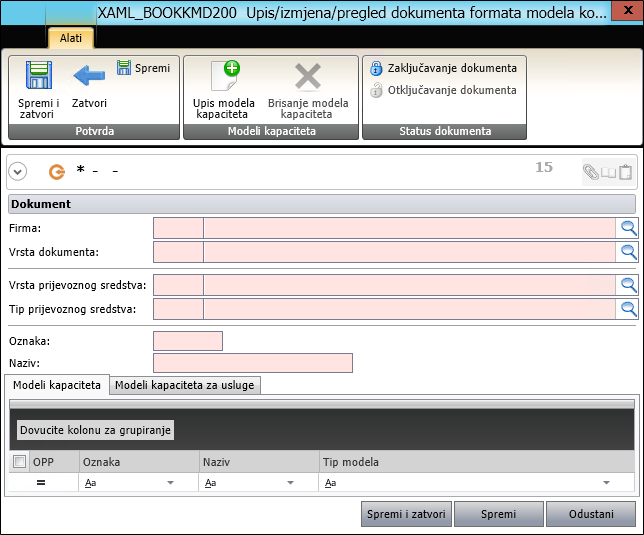The image size is (644, 535).
Task: Click the Aa filter icon under Naziv column
Action: point(210,483)
